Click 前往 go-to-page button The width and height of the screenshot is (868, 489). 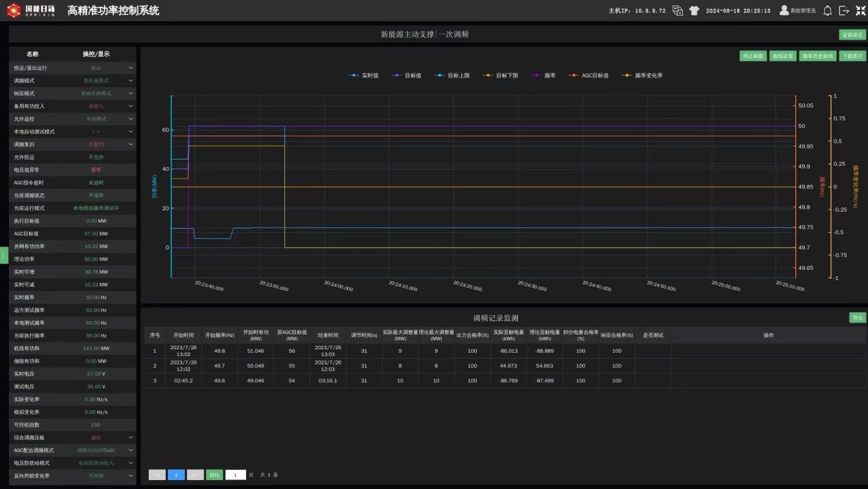point(214,475)
